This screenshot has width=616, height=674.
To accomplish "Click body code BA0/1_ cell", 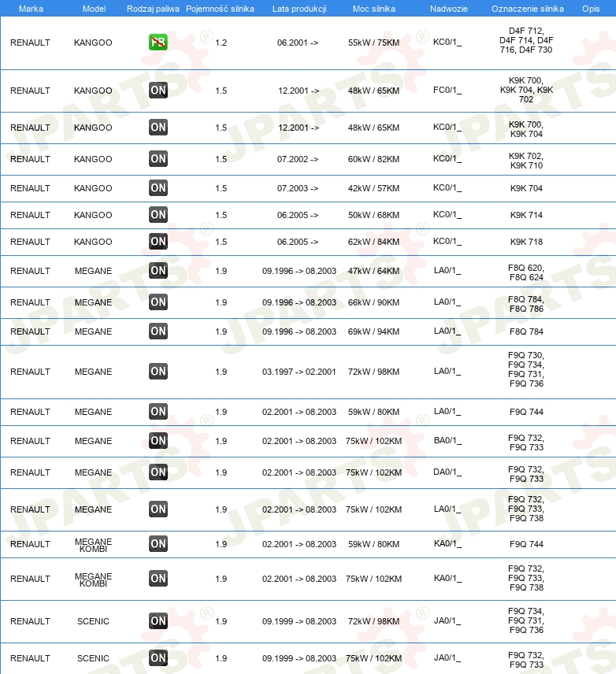I will point(447,441).
